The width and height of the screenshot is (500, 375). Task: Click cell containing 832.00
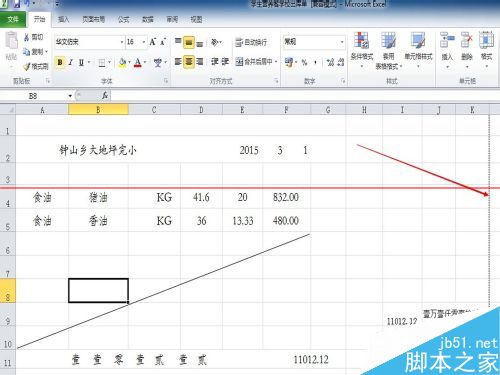(286, 197)
